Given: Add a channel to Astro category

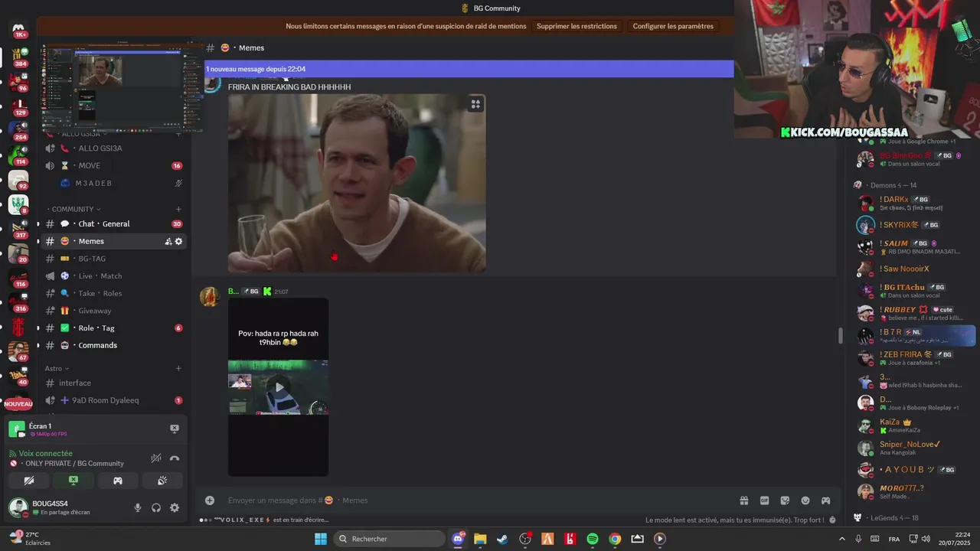Looking at the screenshot, I should pos(178,368).
